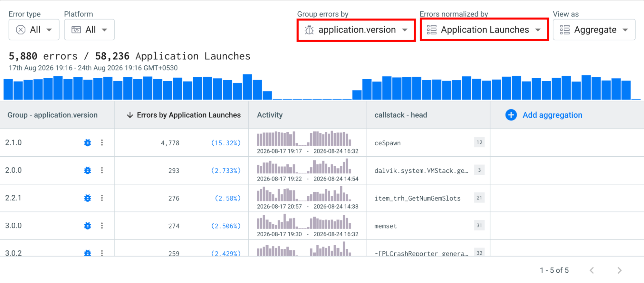
Task: Click the bug icon for version 2.2.1
Action: click(88, 198)
